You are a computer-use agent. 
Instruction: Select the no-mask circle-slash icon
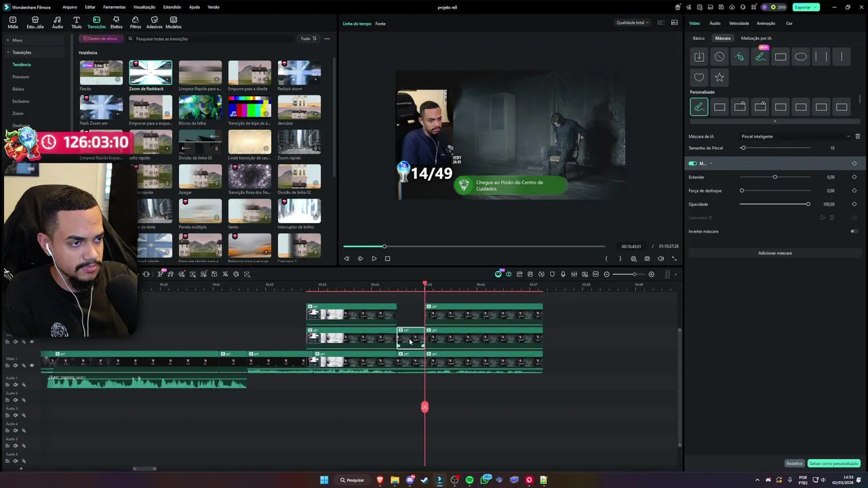click(x=719, y=57)
